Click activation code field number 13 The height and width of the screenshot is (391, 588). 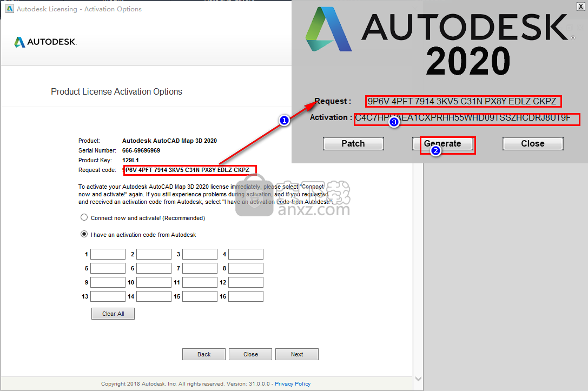coord(108,296)
